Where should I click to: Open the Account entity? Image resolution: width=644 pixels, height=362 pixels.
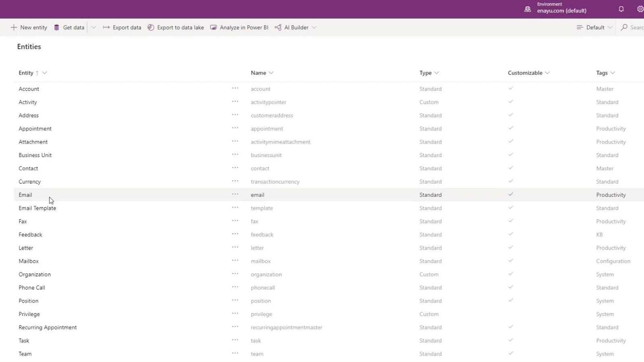(x=29, y=89)
